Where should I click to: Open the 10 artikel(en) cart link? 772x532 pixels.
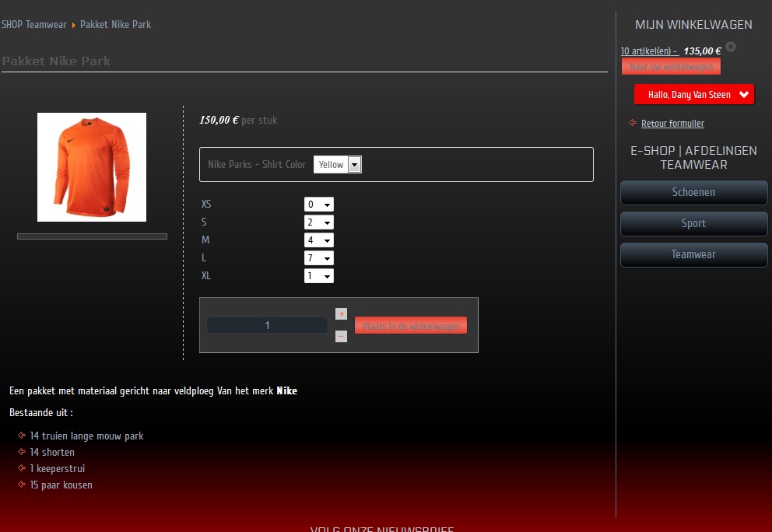650,51
